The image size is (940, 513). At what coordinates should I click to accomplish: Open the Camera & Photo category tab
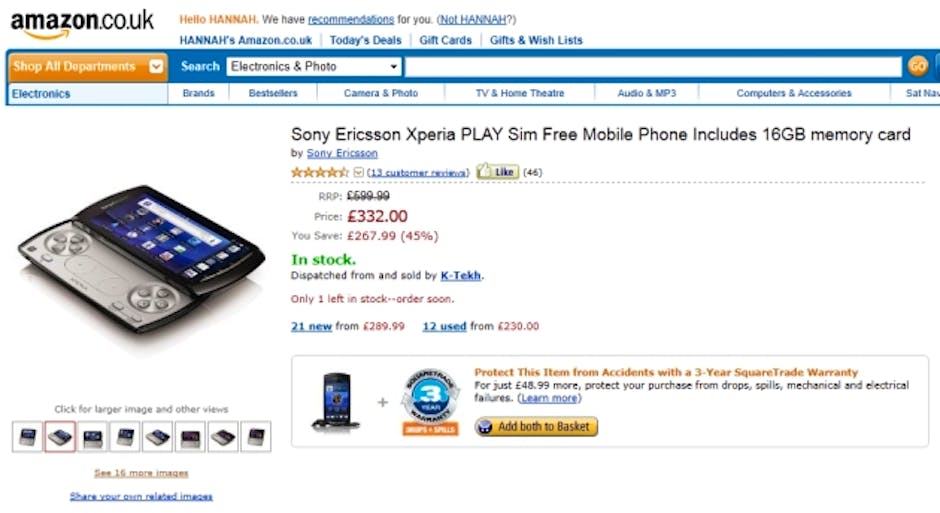point(380,93)
